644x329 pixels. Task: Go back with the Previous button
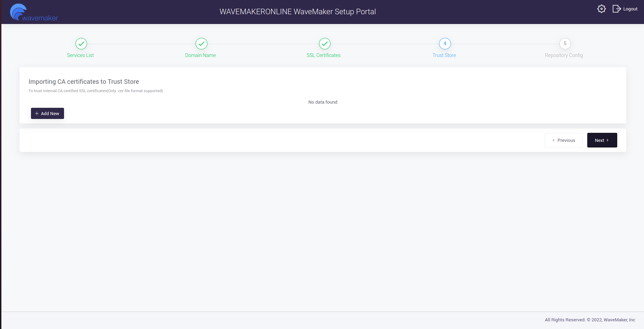coord(563,140)
